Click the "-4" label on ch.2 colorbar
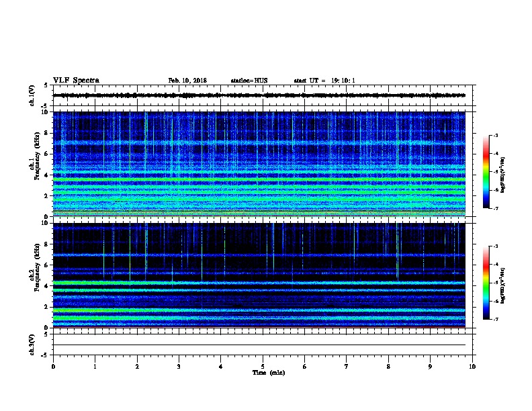532x411 pixels. click(x=495, y=264)
